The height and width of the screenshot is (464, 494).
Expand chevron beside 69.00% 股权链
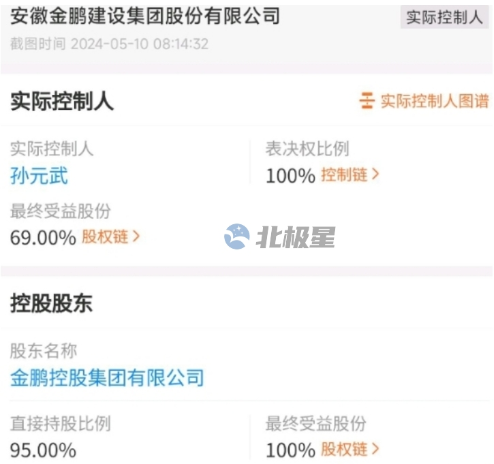tap(136, 237)
